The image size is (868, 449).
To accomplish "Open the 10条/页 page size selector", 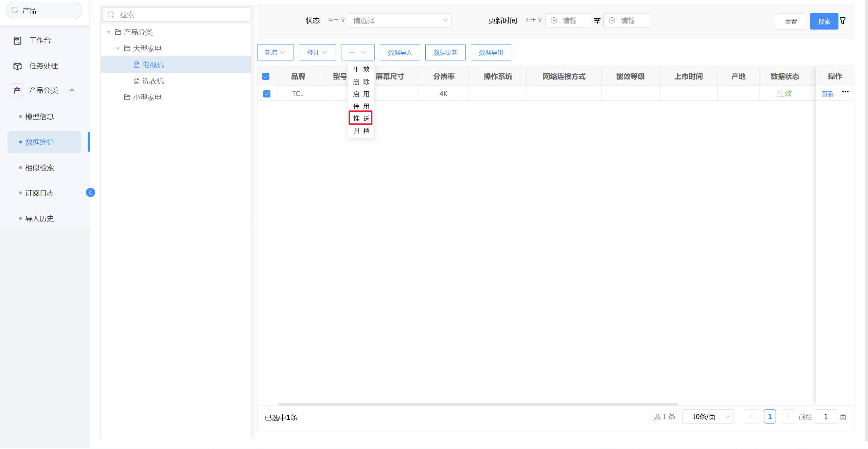I will (708, 417).
